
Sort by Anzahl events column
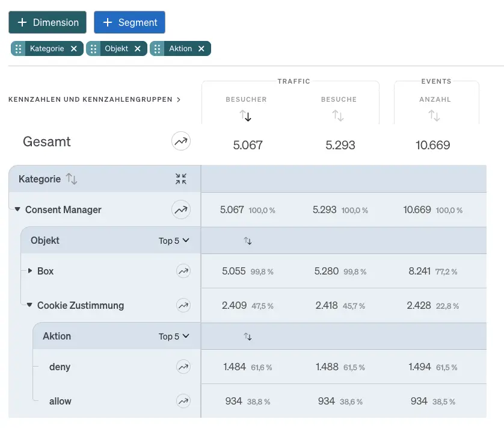(x=434, y=116)
